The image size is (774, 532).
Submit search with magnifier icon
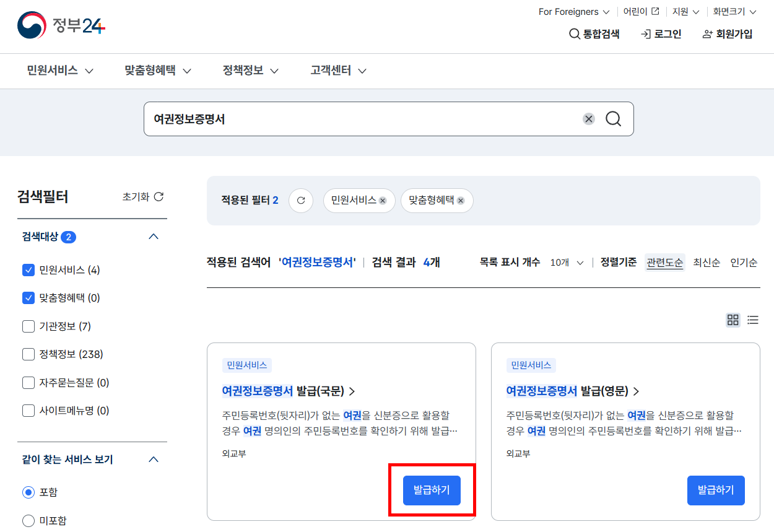[x=613, y=119]
